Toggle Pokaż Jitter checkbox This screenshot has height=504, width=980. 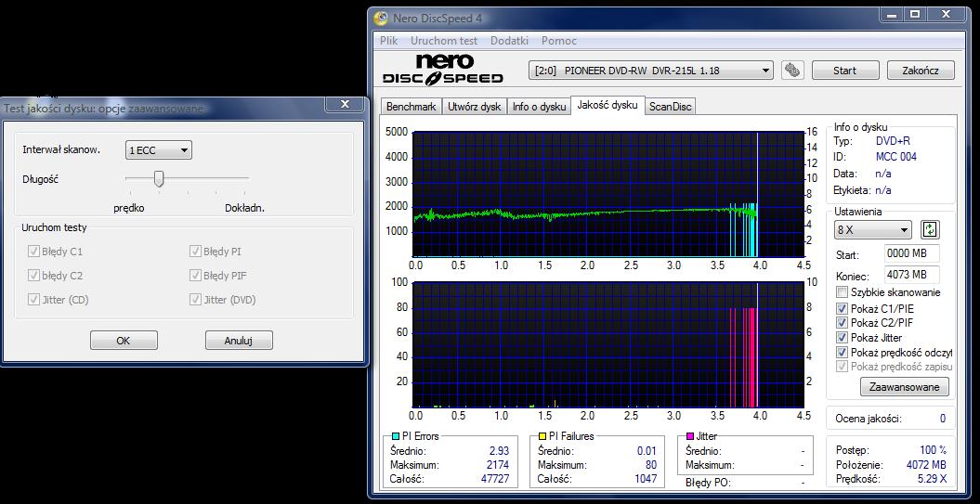tap(842, 338)
